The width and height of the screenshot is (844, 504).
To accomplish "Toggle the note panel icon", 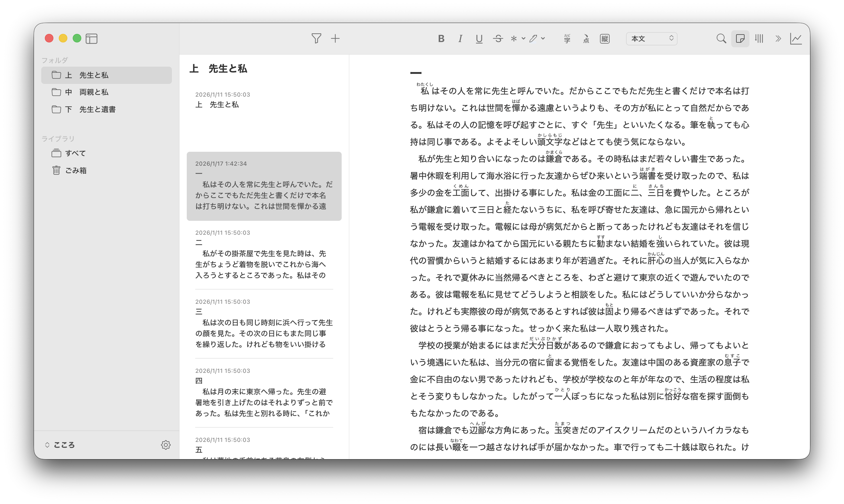I will tap(740, 39).
